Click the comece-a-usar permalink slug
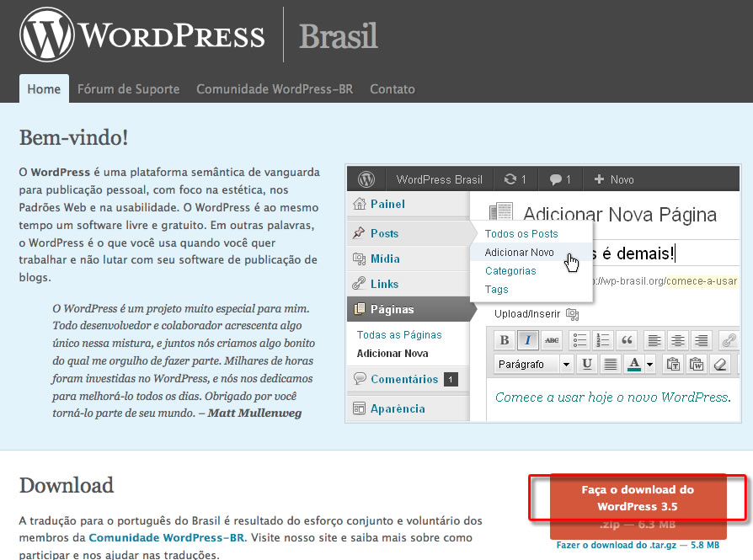753x560 pixels. tap(702, 281)
